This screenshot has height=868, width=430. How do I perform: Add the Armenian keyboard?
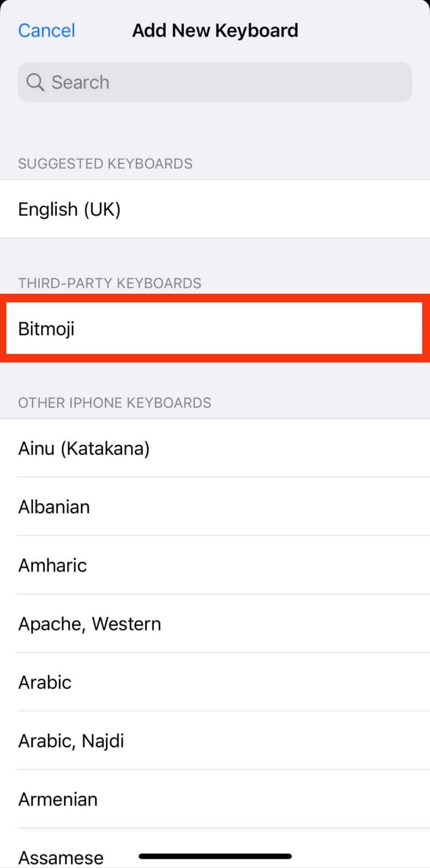[215, 799]
